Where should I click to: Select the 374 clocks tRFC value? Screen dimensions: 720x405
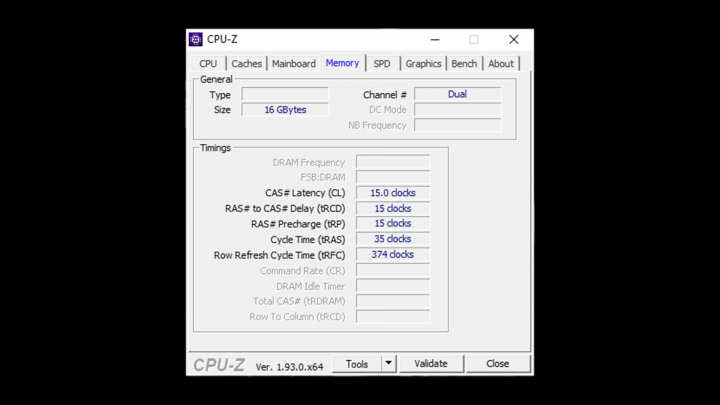point(393,254)
